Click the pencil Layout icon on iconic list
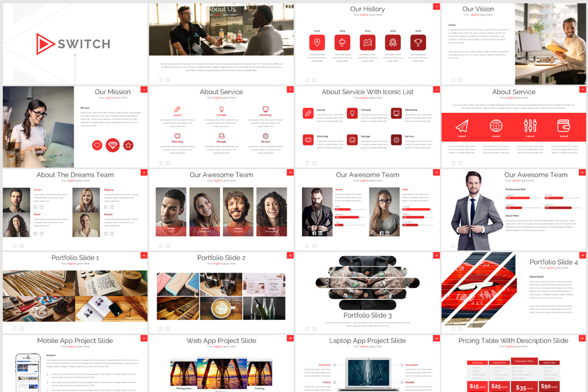 pos(308,113)
